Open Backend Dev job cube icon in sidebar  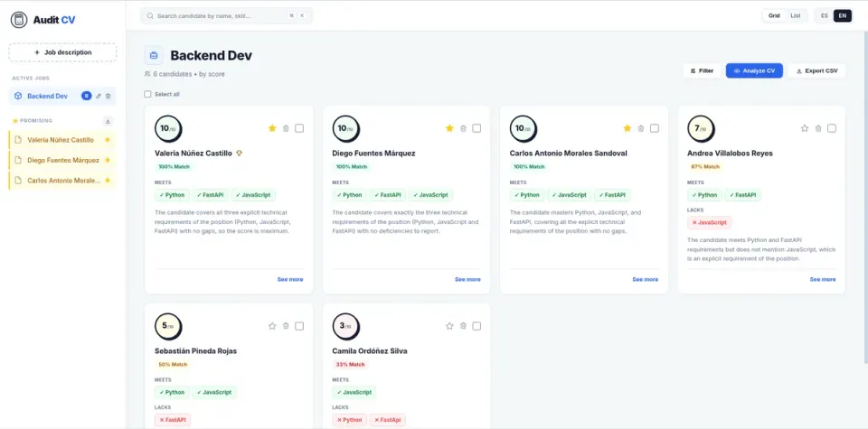click(18, 97)
